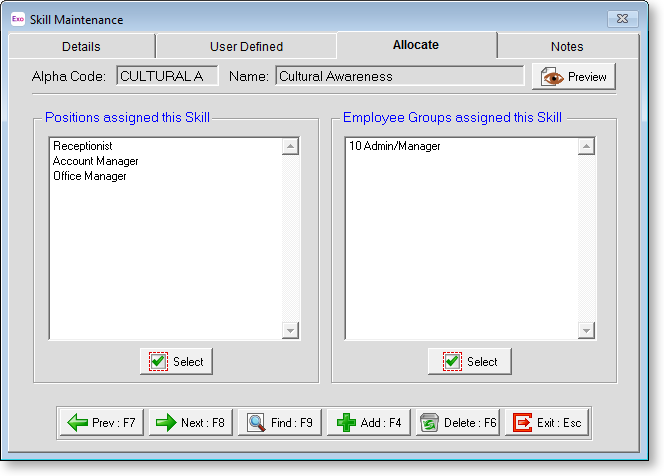Select 10 Admin/Manager employee group
This screenshot has height=476, width=664.
395,146
